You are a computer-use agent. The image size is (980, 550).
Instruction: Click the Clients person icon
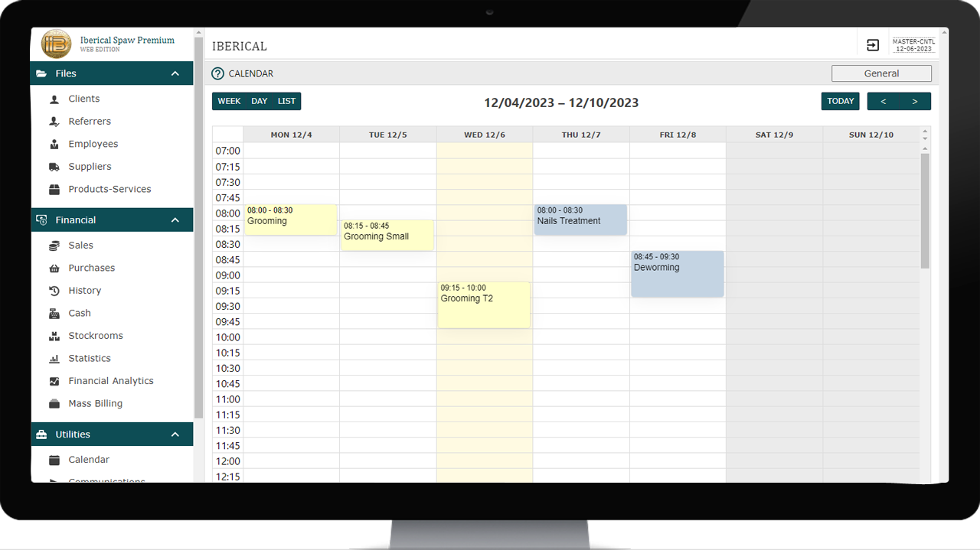[54, 99]
